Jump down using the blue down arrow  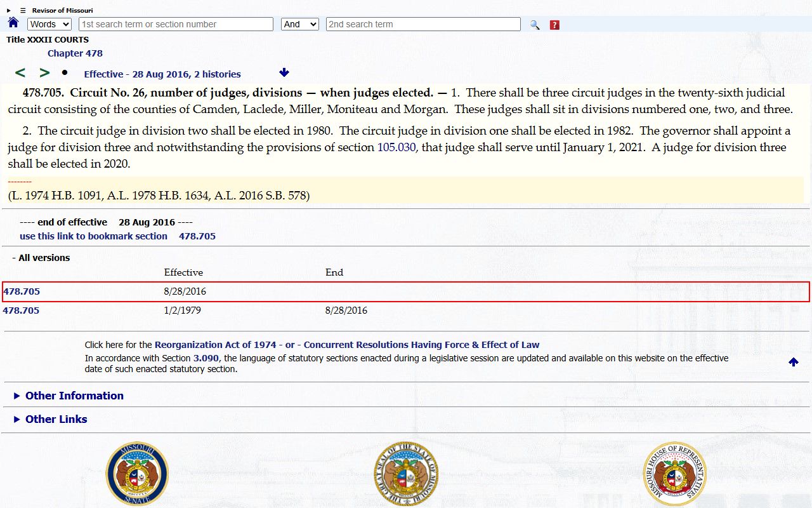coord(284,72)
